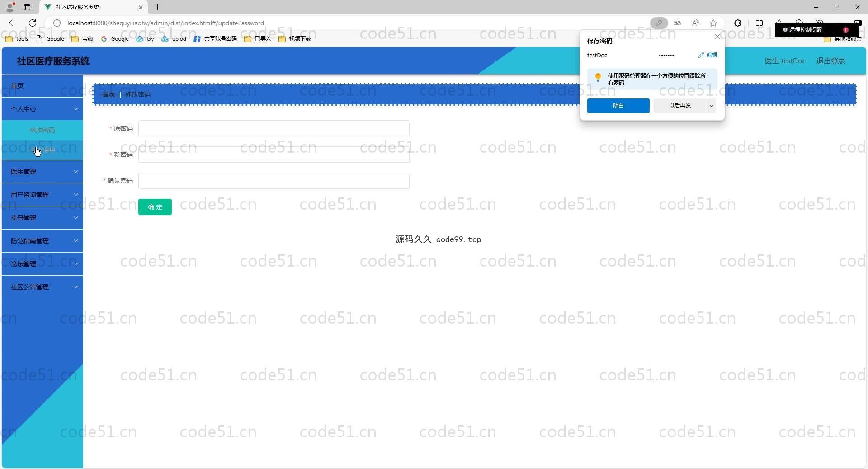Expand the 以后再说 dropdown arrow
The height and width of the screenshot is (469, 868).
pyautogui.click(x=711, y=106)
